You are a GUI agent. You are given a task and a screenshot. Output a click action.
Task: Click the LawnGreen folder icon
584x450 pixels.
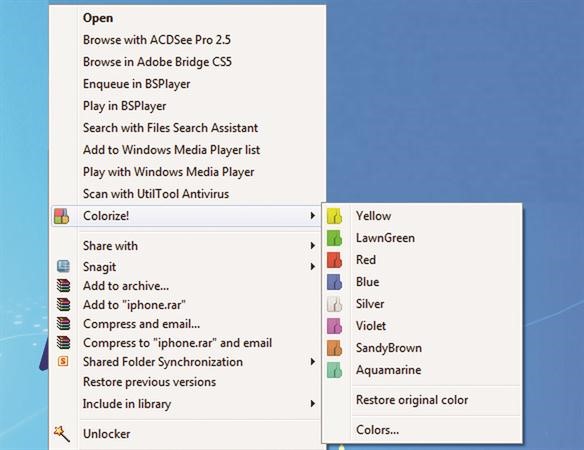(x=334, y=238)
